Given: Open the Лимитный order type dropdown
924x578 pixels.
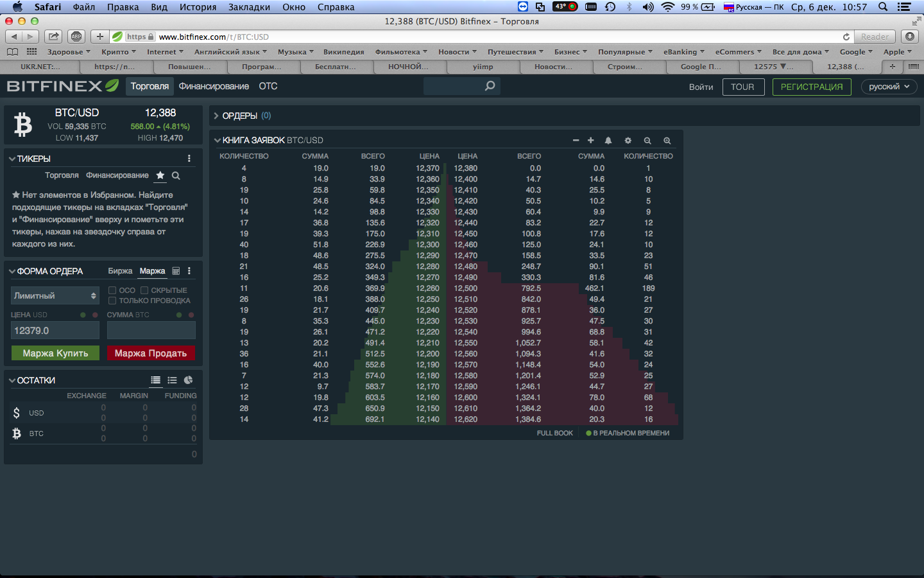Looking at the screenshot, I should point(55,295).
